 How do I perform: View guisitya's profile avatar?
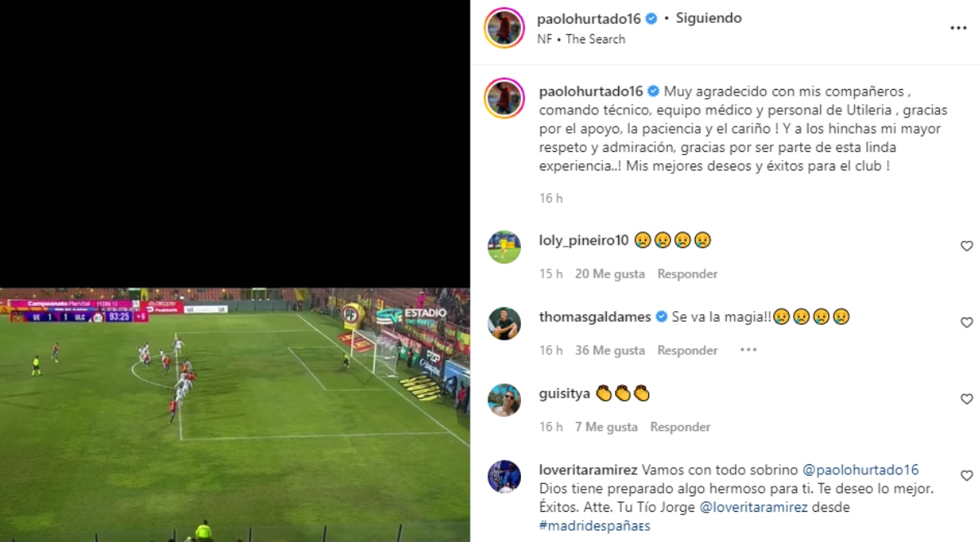point(504,400)
